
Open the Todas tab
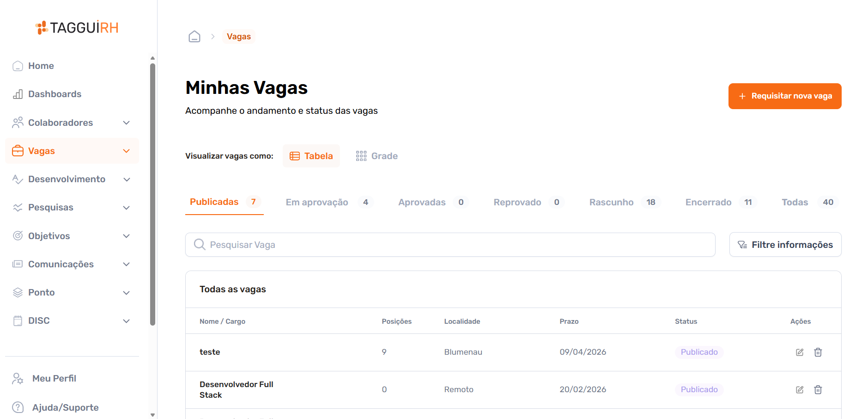(x=809, y=202)
